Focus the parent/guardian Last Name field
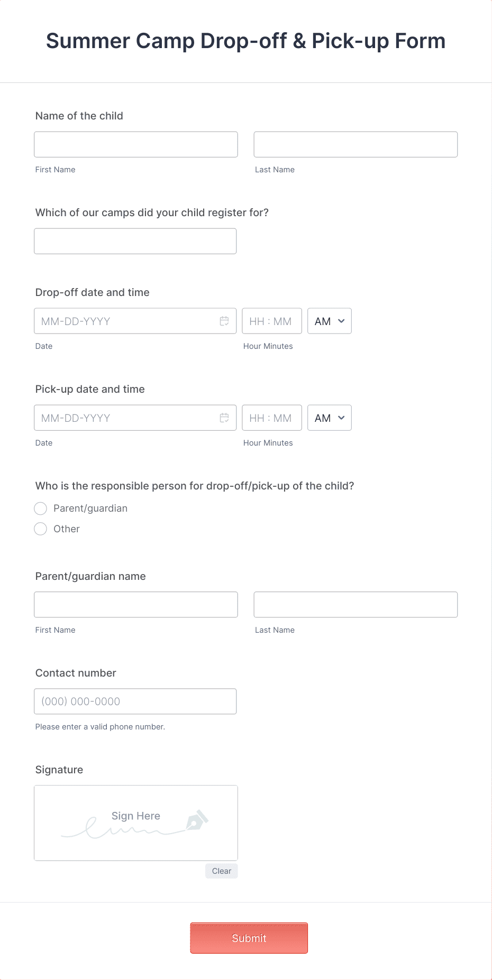This screenshot has height=980, width=492. pyautogui.click(x=356, y=605)
